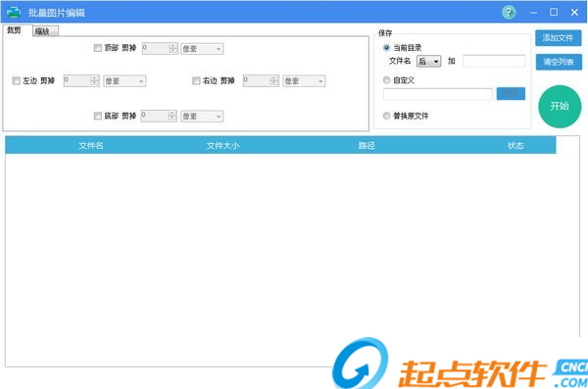Switch to the 缩放 tab
588x389 pixels.
[45, 31]
